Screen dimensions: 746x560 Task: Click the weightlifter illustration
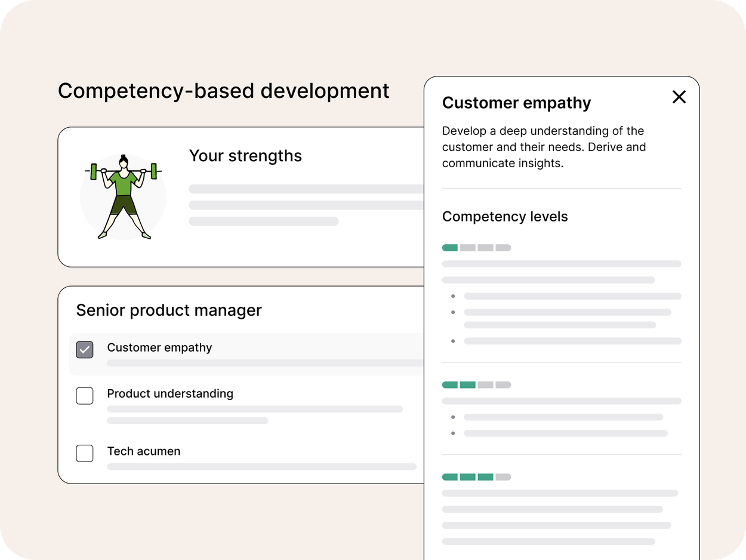[124, 197]
